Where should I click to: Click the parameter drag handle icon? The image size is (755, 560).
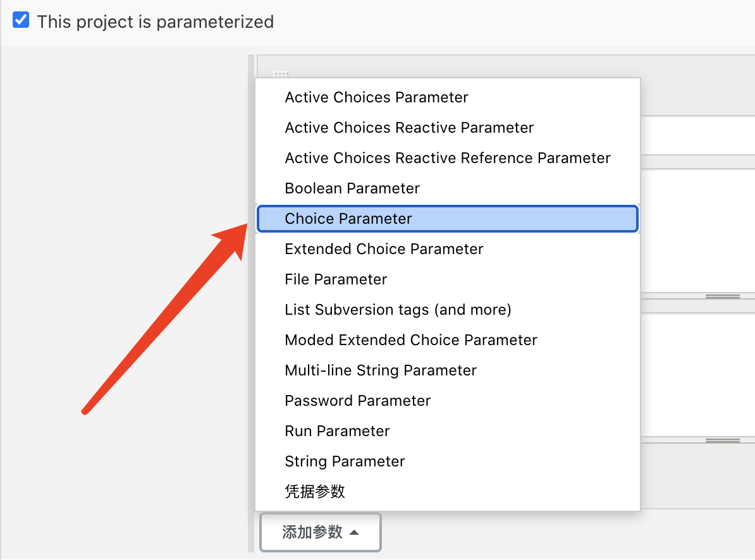tap(280, 75)
